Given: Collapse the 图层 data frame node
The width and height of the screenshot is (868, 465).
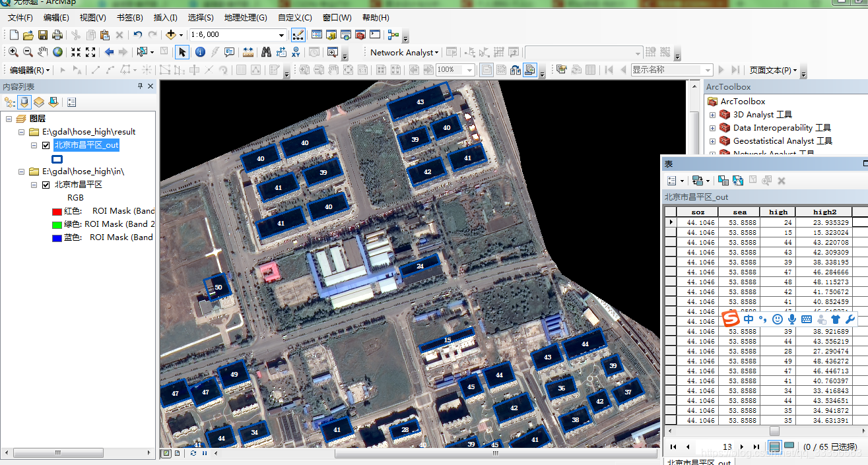Looking at the screenshot, I should click(x=9, y=119).
